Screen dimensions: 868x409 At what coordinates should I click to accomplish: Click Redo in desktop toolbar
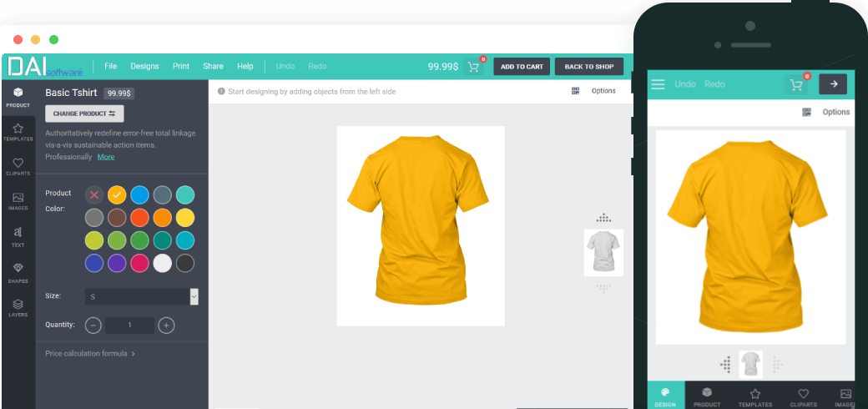pyautogui.click(x=317, y=67)
